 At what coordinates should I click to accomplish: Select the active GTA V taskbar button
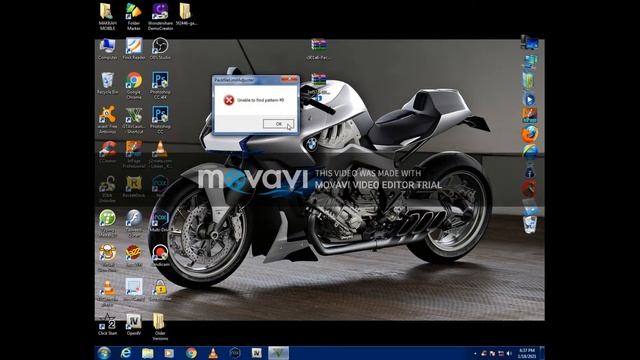[278, 353]
